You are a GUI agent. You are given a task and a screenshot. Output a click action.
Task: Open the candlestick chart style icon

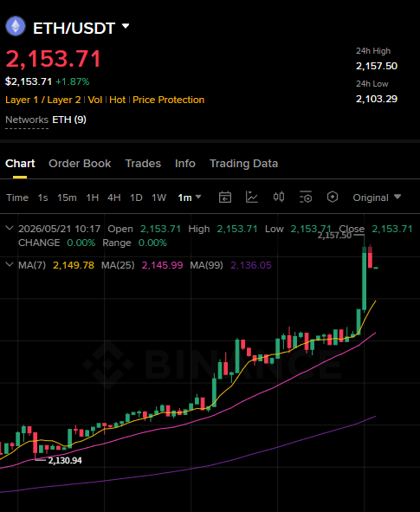click(x=279, y=197)
